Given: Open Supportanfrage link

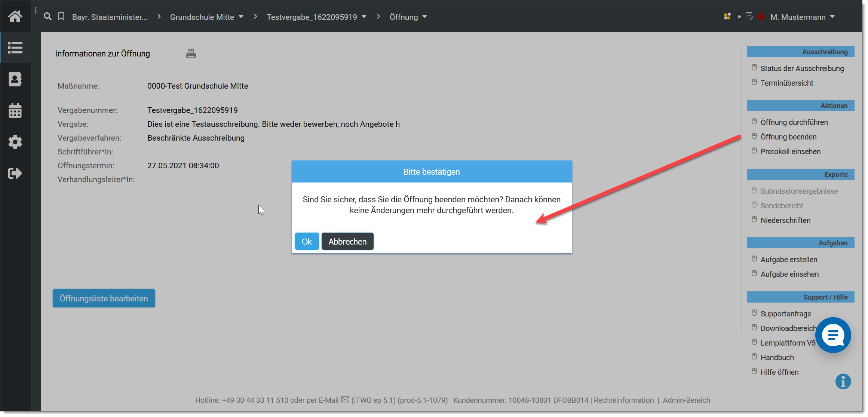Looking at the screenshot, I should coord(786,314).
